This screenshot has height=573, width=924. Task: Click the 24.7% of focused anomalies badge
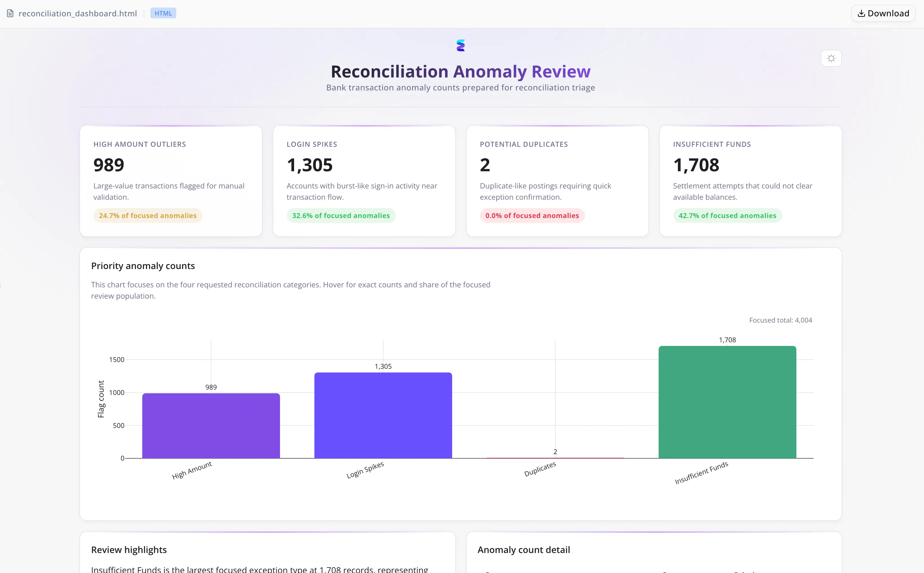pos(148,216)
